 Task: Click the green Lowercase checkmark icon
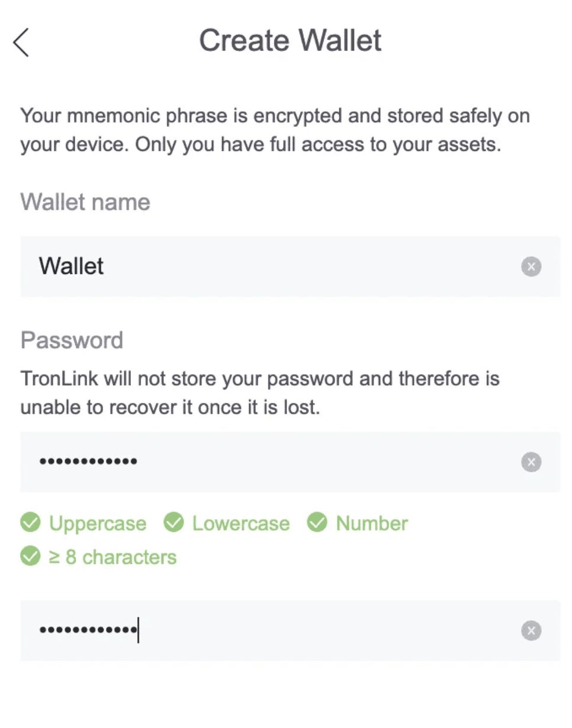tap(173, 523)
